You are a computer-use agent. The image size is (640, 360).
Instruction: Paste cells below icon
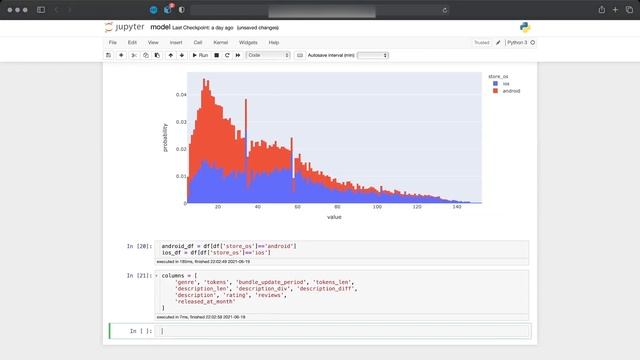[157, 55]
